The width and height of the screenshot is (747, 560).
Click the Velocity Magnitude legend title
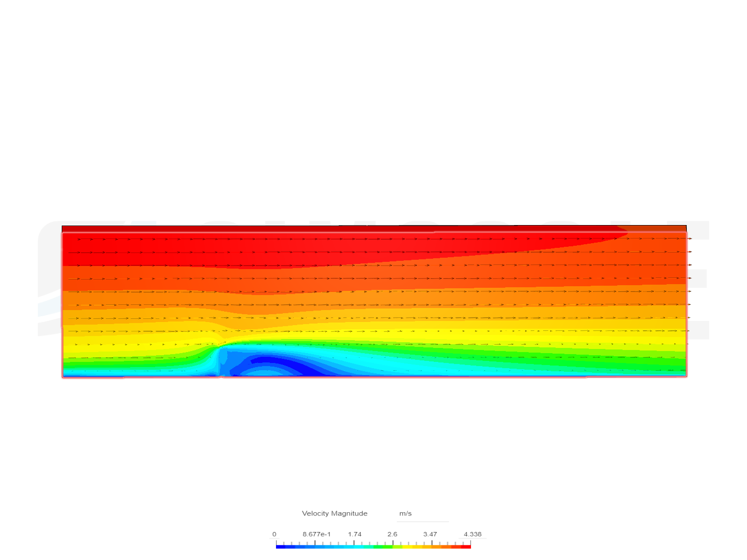click(x=335, y=514)
